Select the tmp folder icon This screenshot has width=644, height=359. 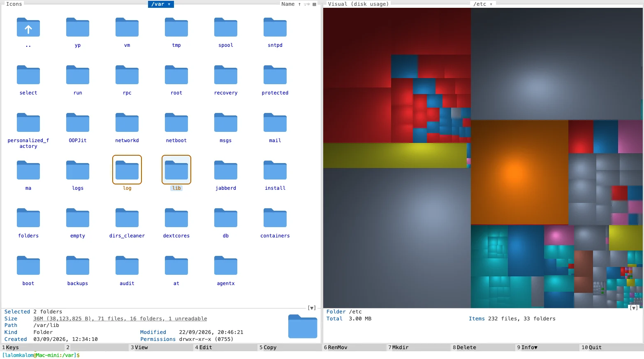point(176,27)
